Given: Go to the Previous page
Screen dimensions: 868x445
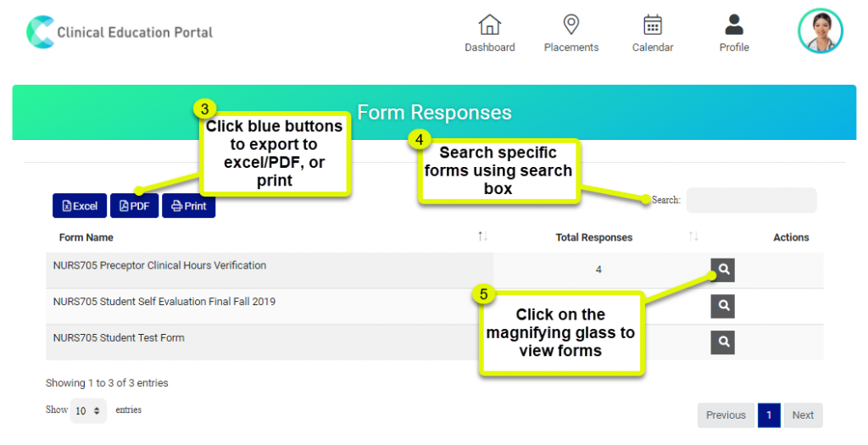Looking at the screenshot, I should pyautogui.click(x=726, y=415).
